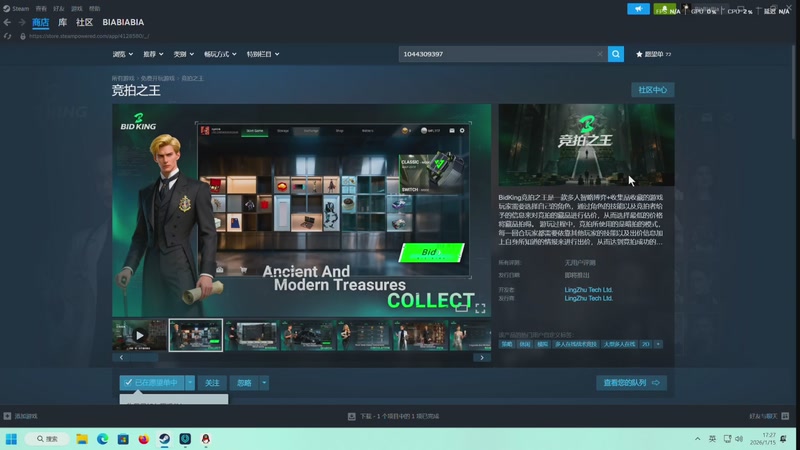Image resolution: width=800 pixels, height=450 pixels.
Task: Expand the 类别 dropdown
Action: coord(184,54)
